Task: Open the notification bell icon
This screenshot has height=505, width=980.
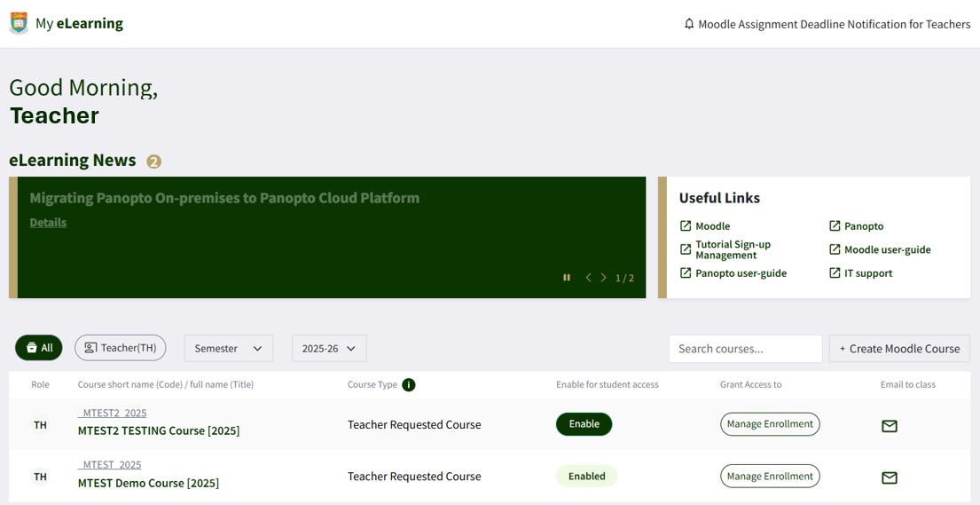Action: (689, 24)
